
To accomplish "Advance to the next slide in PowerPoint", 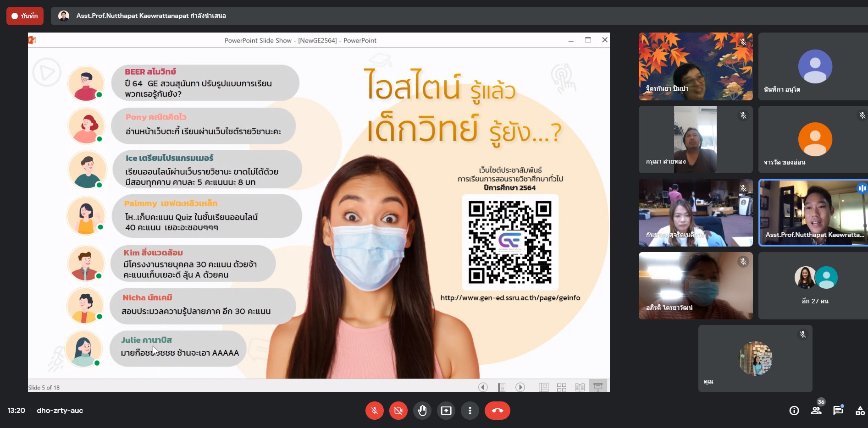I will click(x=520, y=387).
